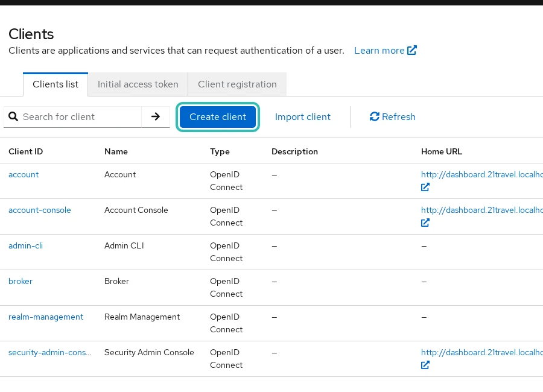Click the search arrow button
Image resolution: width=543 pixels, height=392 pixels.
pos(156,117)
